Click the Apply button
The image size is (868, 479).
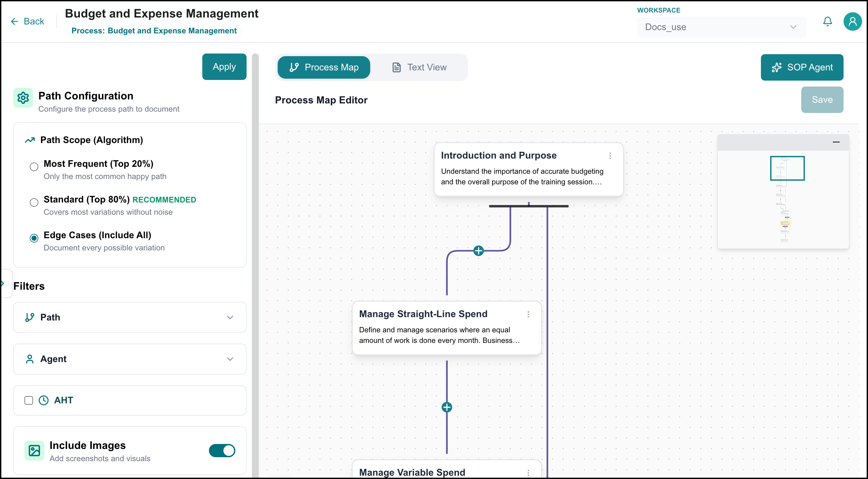click(224, 67)
